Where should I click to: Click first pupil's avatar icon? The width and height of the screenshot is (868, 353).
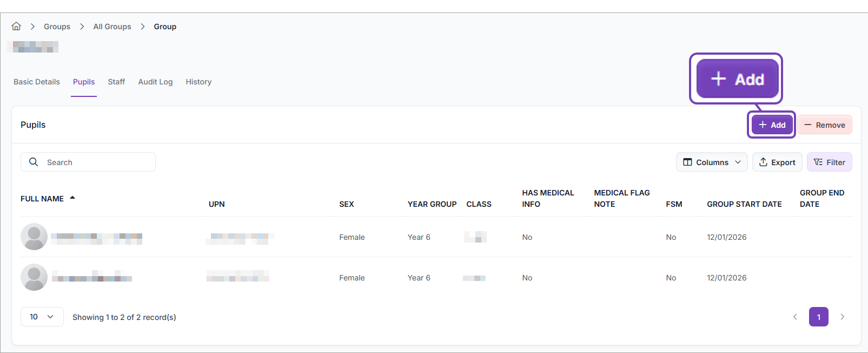coord(34,237)
